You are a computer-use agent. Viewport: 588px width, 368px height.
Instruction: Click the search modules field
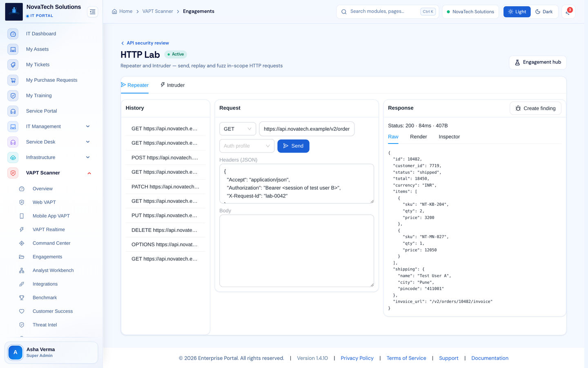[x=388, y=12]
